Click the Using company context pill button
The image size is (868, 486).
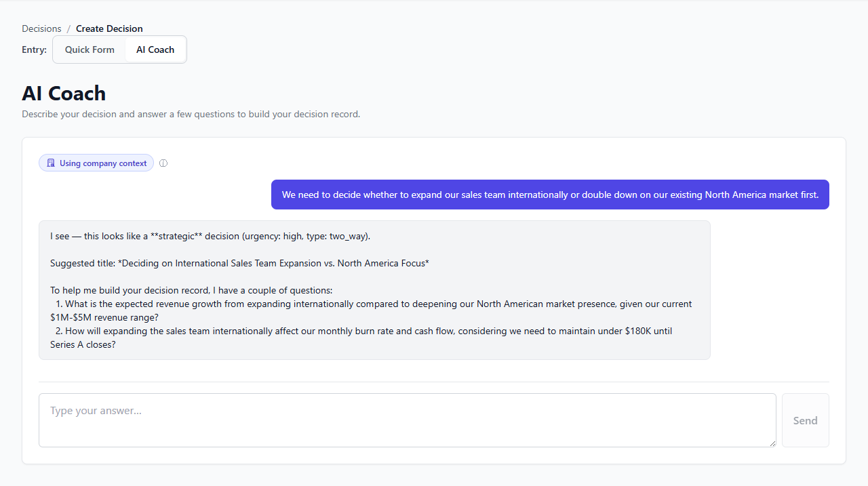(x=96, y=163)
